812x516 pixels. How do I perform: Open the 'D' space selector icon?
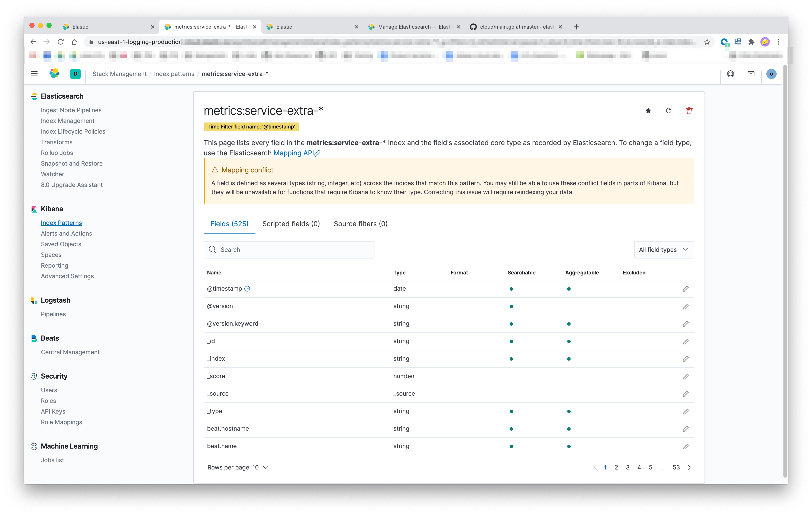(75, 74)
